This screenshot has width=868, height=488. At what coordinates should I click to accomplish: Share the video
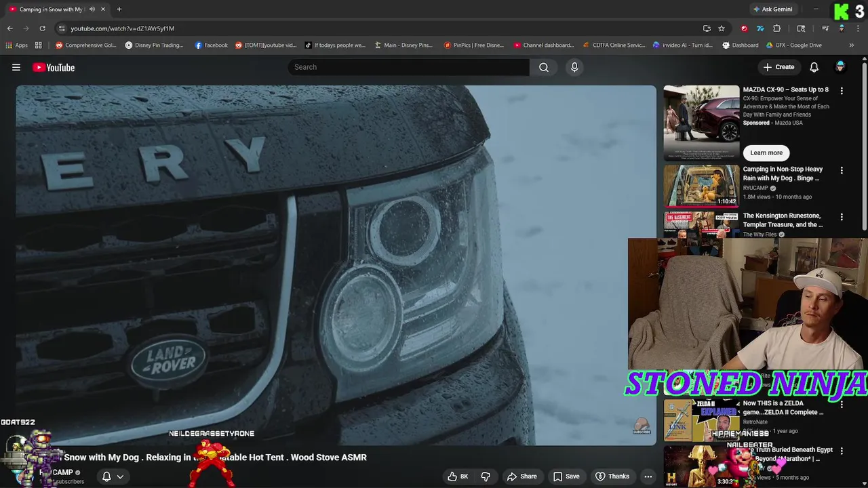coord(522,476)
